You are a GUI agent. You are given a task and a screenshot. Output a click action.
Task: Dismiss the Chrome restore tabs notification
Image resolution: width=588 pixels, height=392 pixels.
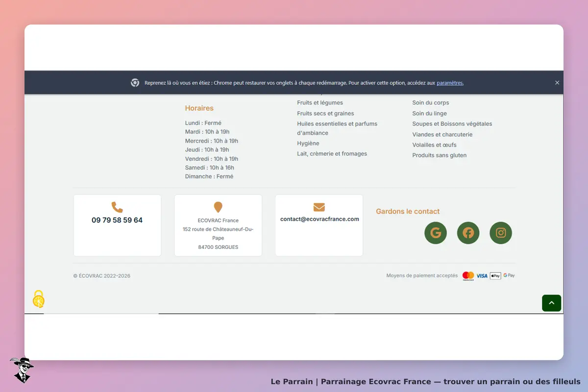point(557,83)
